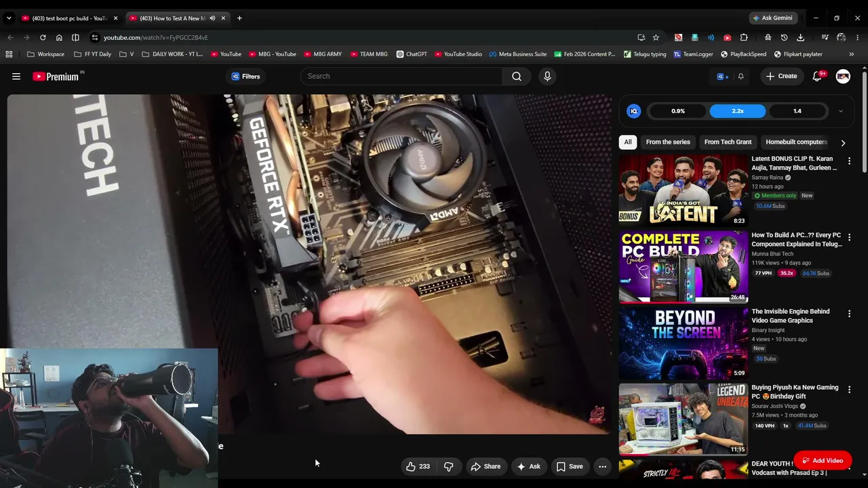This screenshot has height=488, width=868.
Task: Select the 'Homebuilt computers' chip
Action: tap(796, 142)
